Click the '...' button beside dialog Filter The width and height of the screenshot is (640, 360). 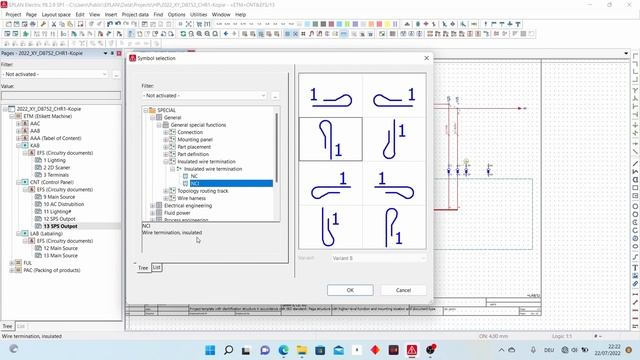coord(275,96)
